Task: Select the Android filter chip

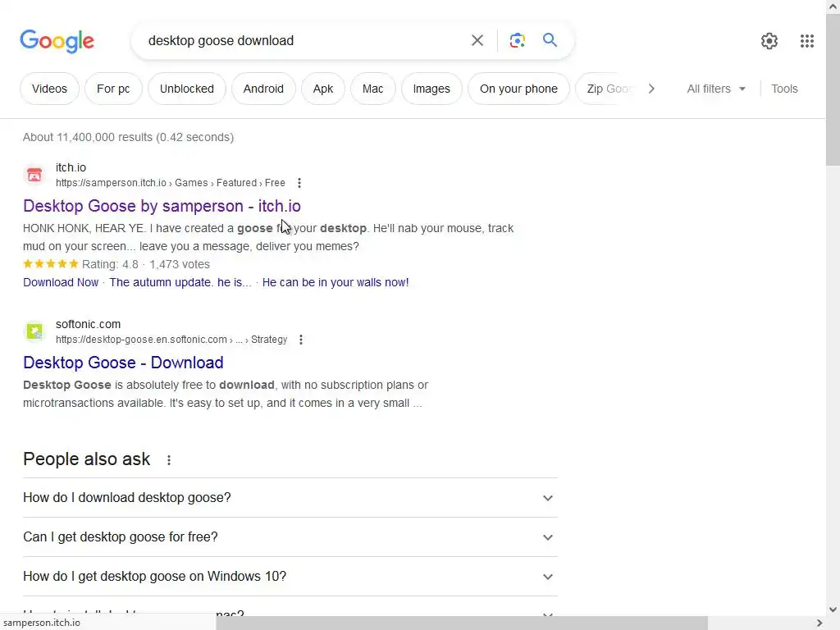Action: [263, 89]
